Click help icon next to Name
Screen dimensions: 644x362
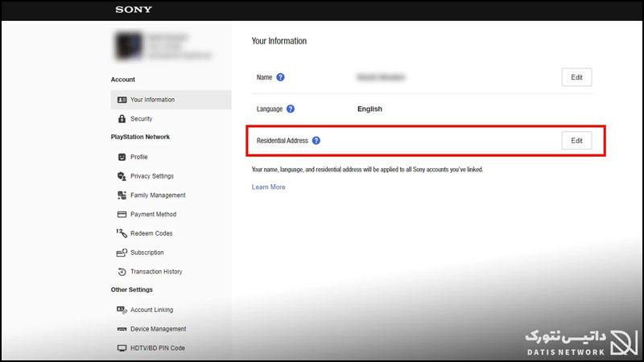tap(281, 77)
